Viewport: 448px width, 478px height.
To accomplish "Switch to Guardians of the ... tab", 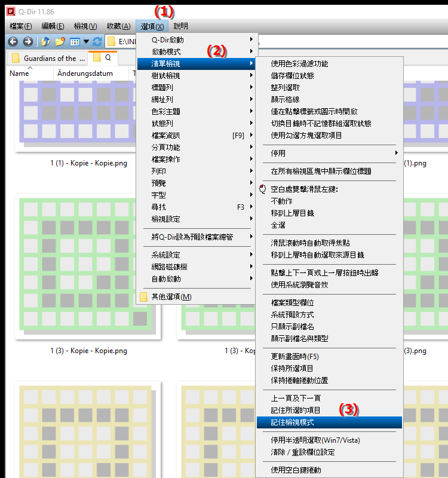I will [x=48, y=58].
